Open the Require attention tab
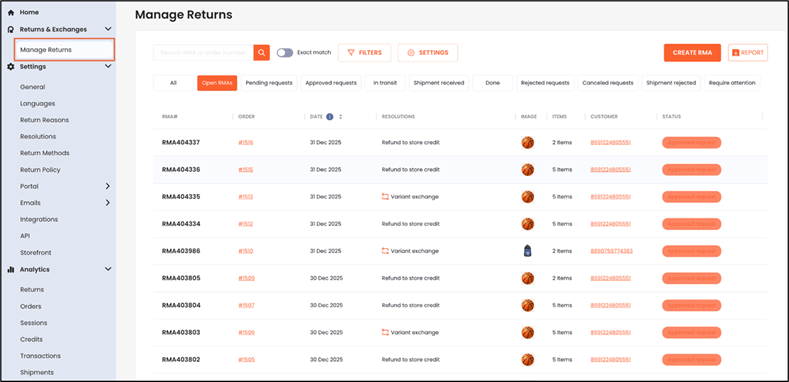The width and height of the screenshot is (789, 382). tap(732, 83)
